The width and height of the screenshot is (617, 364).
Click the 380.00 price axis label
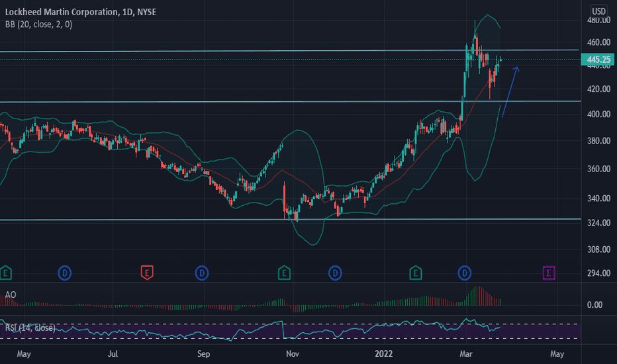(x=598, y=140)
